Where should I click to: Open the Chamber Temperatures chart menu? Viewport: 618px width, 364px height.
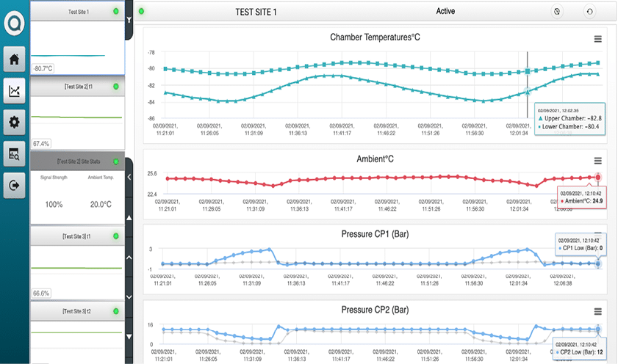tap(598, 38)
